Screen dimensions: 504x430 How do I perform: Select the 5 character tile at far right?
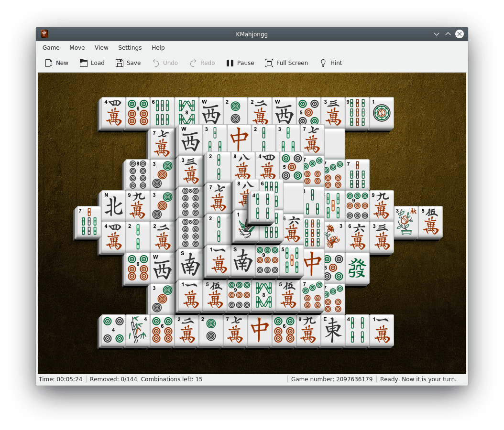(x=430, y=221)
